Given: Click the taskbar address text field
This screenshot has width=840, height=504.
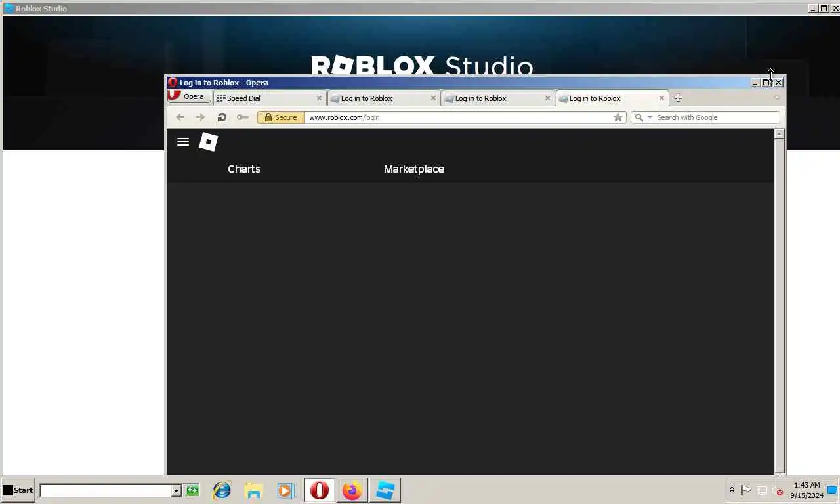Looking at the screenshot, I should [106, 490].
